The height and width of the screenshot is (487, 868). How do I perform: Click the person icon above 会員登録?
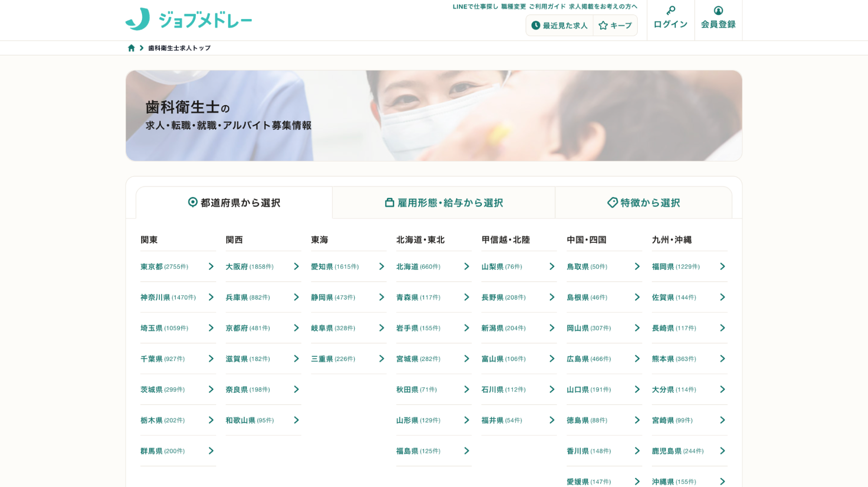[718, 11]
